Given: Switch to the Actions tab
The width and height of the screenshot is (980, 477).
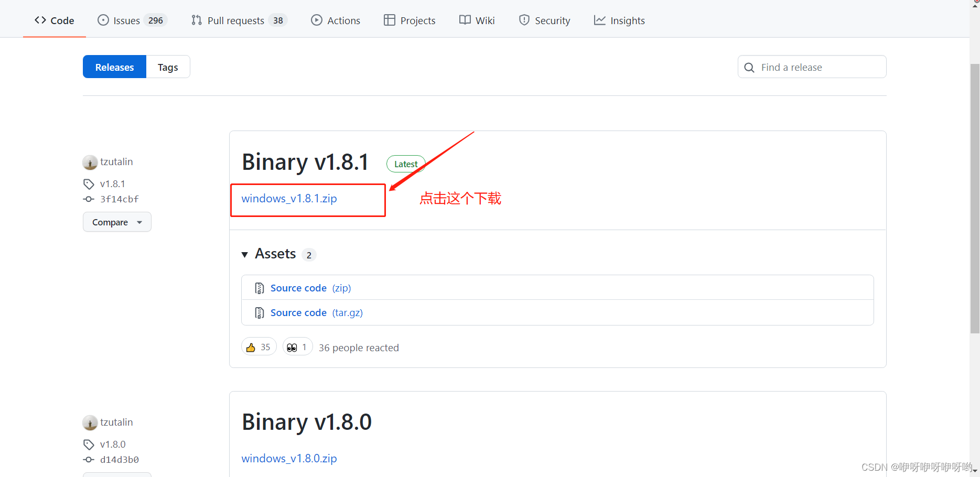Looking at the screenshot, I should pyautogui.click(x=336, y=20).
